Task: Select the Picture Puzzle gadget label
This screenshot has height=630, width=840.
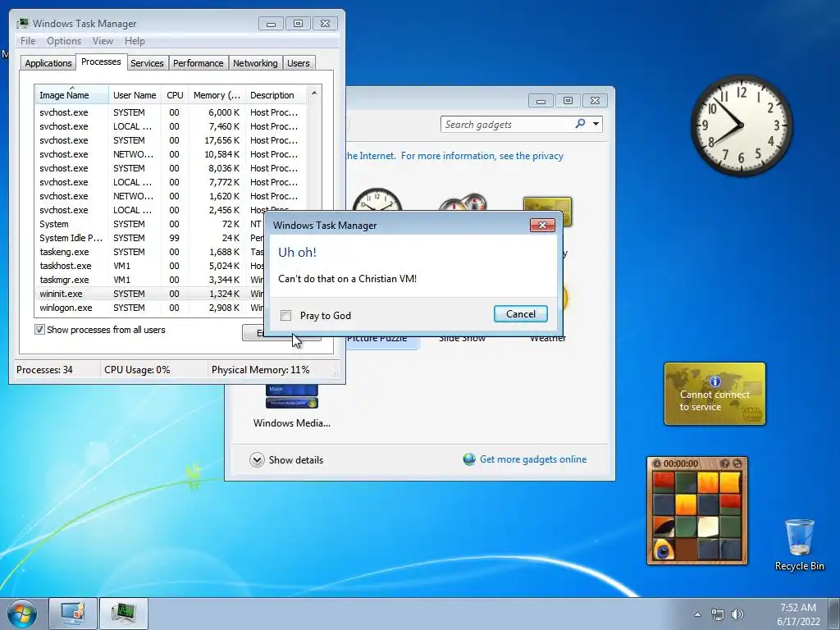Action: pyautogui.click(x=377, y=338)
